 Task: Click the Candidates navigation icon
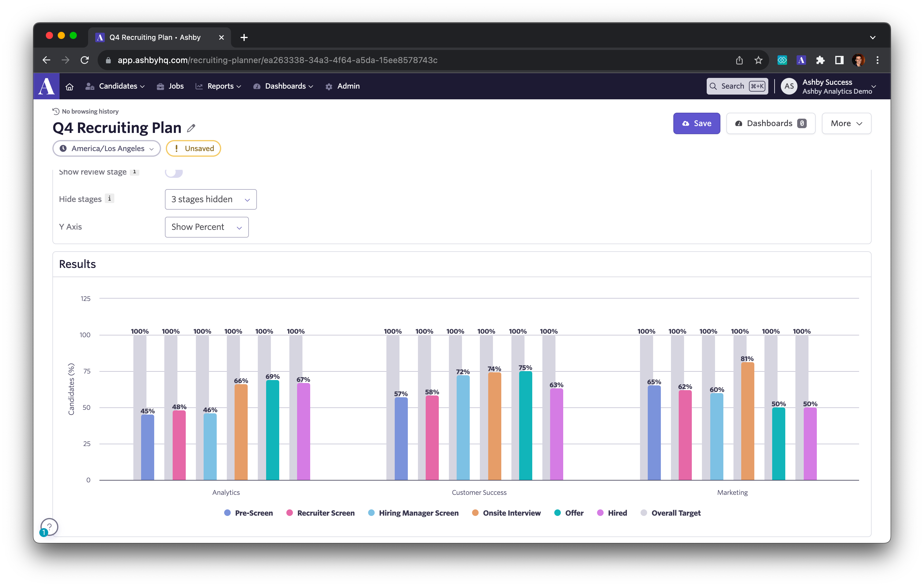pos(90,86)
